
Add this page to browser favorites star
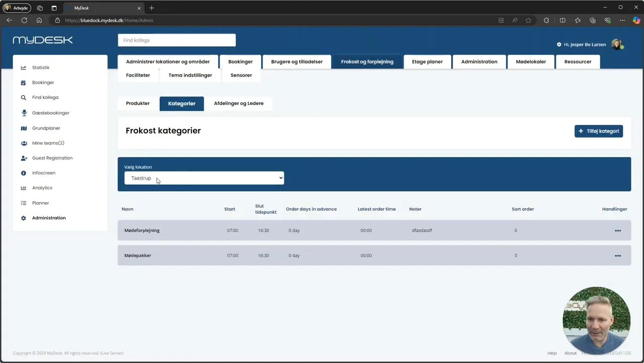click(528, 20)
